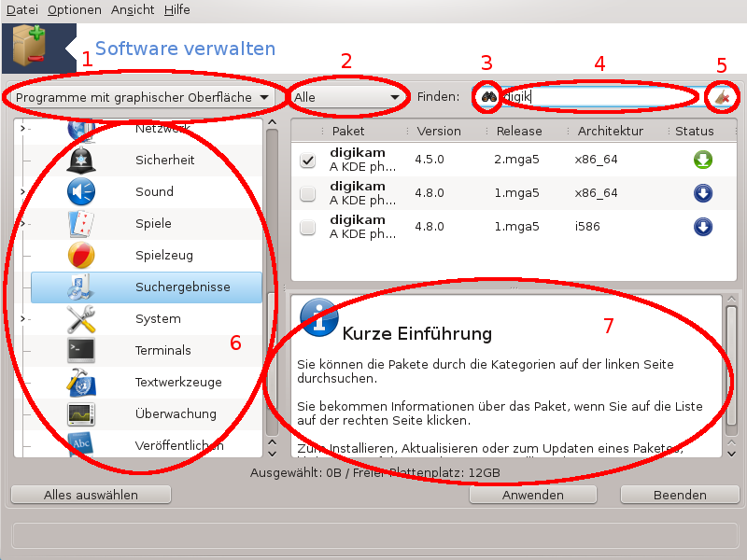Click the blue status icon for digikam x86_64 4.8.0
This screenshot has width=747, height=560.
pos(703,193)
